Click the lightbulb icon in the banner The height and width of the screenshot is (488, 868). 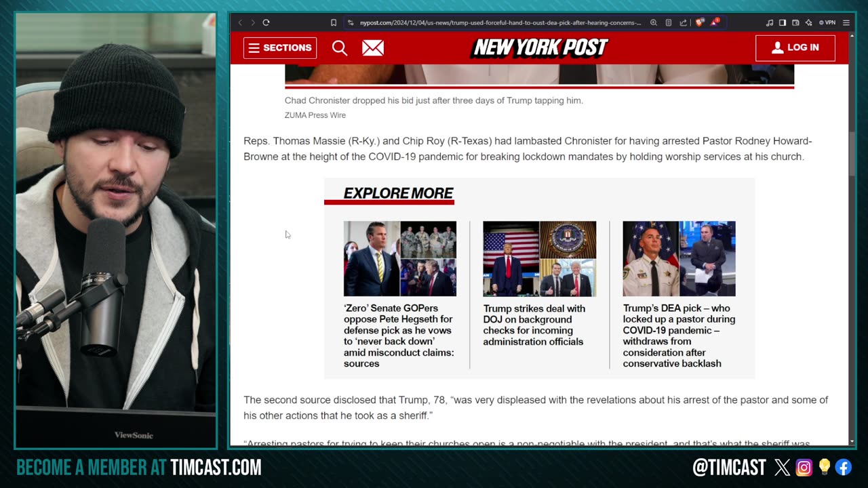pos(825,467)
